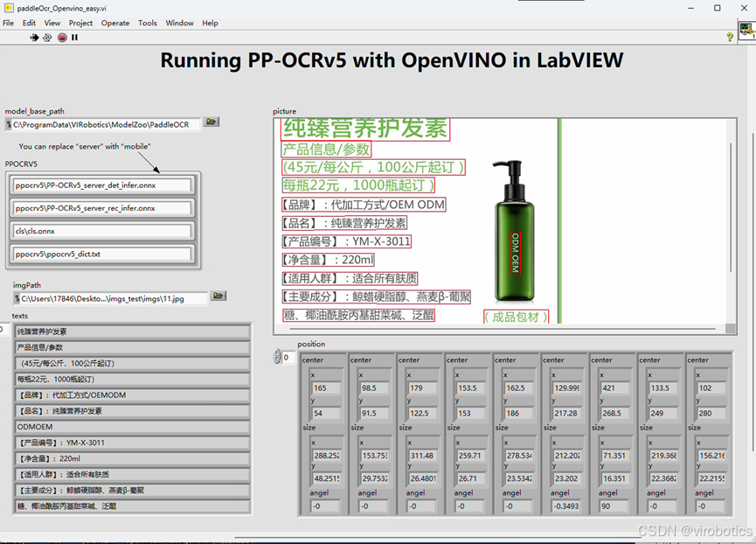Open the File menu

coord(8,23)
